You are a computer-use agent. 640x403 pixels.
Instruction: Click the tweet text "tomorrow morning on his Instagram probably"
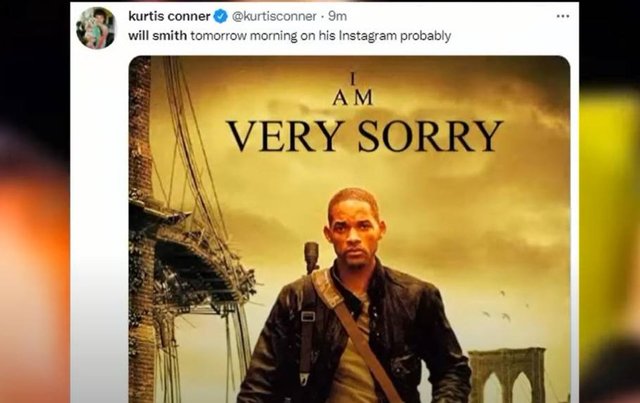pos(321,36)
